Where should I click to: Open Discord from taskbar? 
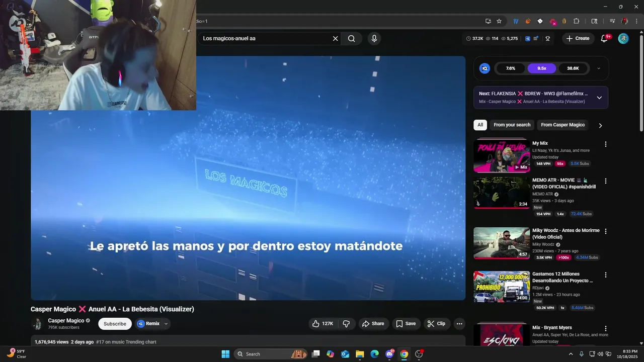click(x=389, y=354)
